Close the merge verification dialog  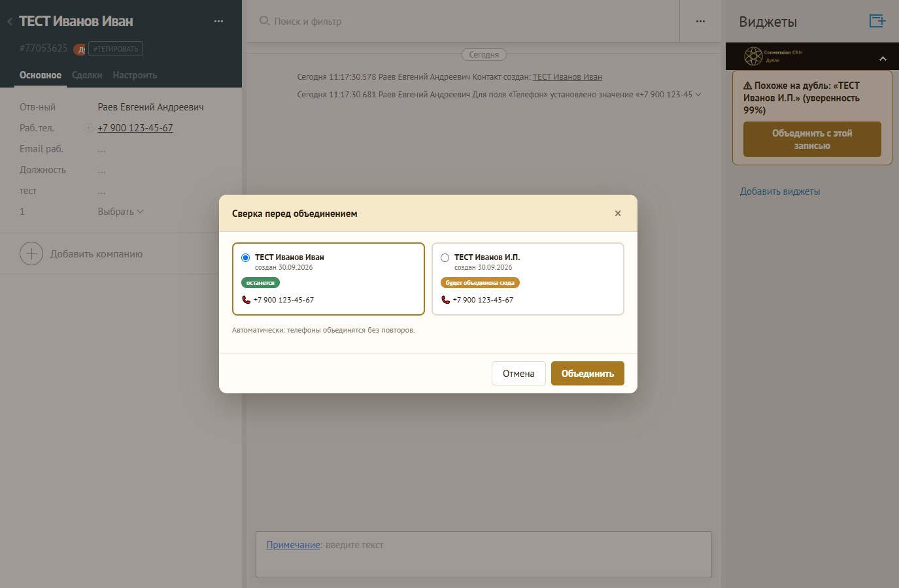point(618,214)
